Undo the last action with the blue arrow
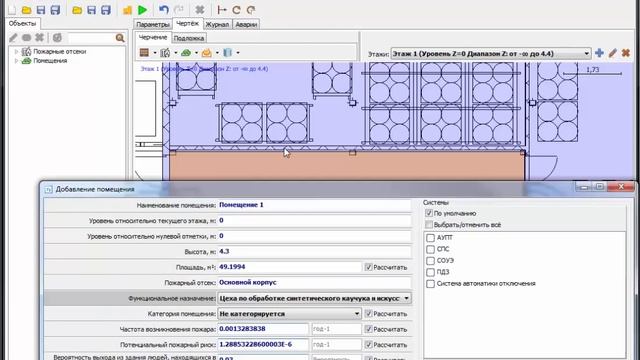 tap(164, 9)
